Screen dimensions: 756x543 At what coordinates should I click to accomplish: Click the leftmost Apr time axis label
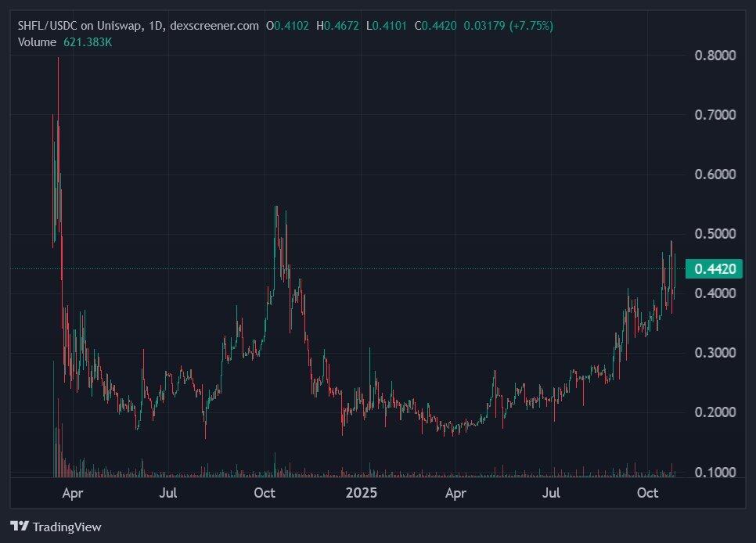click(x=73, y=493)
